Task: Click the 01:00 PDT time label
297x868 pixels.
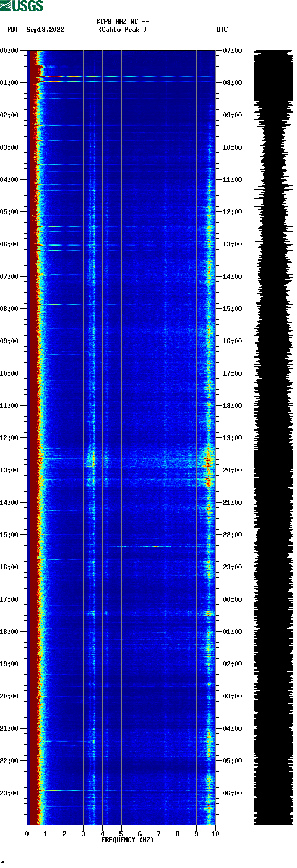Action: coord(9,83)
